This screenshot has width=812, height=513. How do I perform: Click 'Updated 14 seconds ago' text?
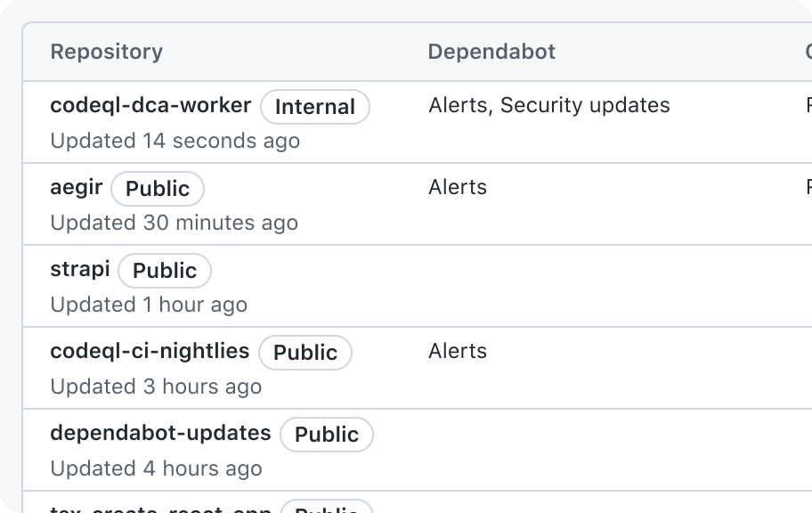[x=175, y=141]
